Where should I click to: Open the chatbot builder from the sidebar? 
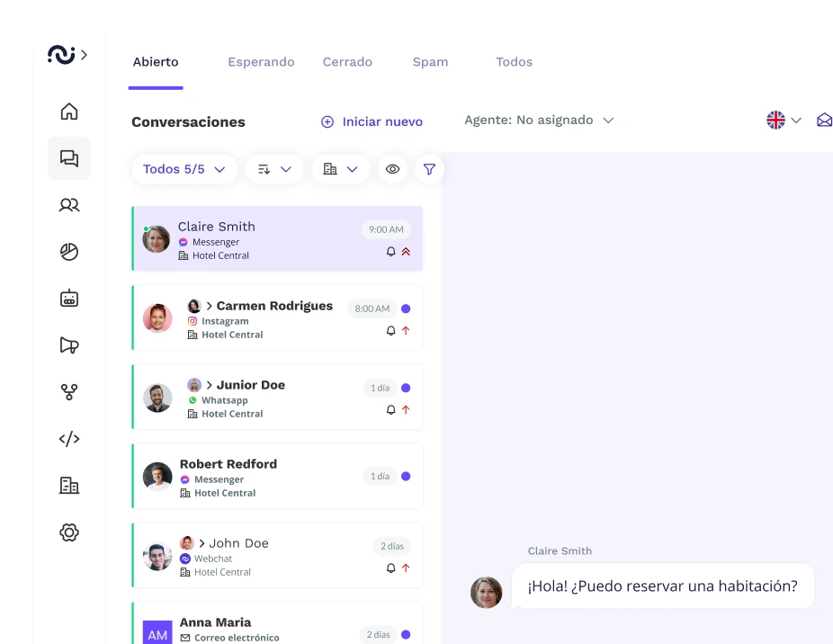click(69, 299)
